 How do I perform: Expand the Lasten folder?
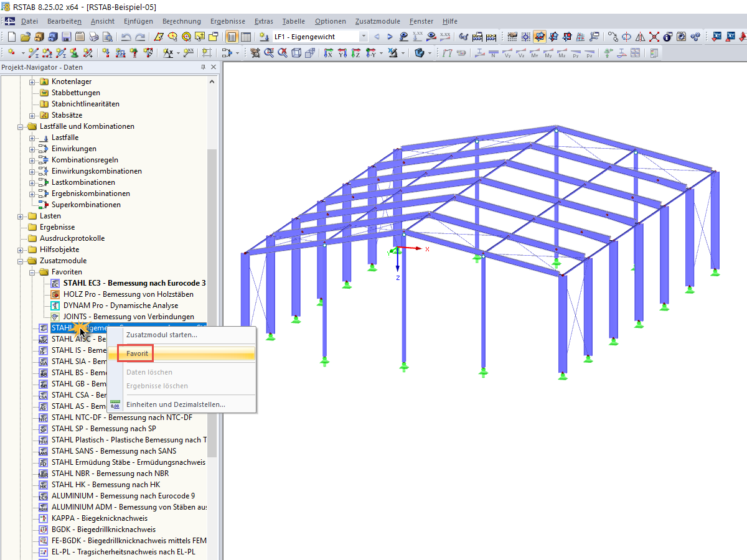[x=21, y=216]
